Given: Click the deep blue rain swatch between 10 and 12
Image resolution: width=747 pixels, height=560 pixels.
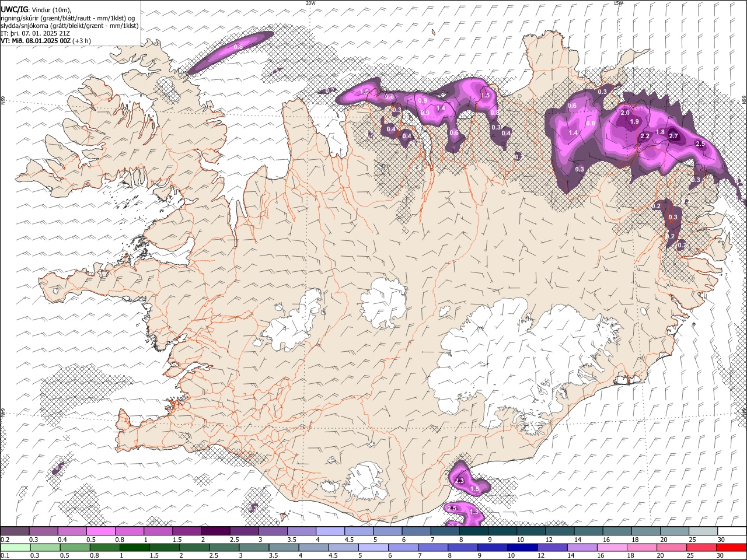Looking at the screenshot, I should click(522, 547).
